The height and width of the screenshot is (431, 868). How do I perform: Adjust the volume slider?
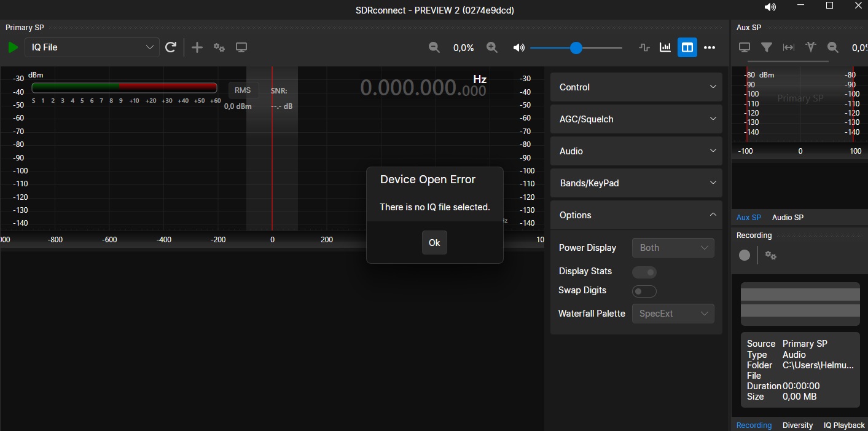click(x=576, y=47)
